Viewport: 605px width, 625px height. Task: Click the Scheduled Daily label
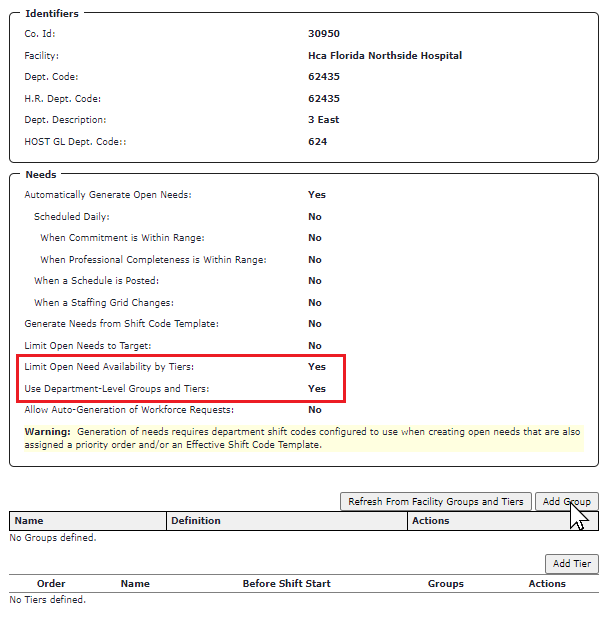click(72, 216)
